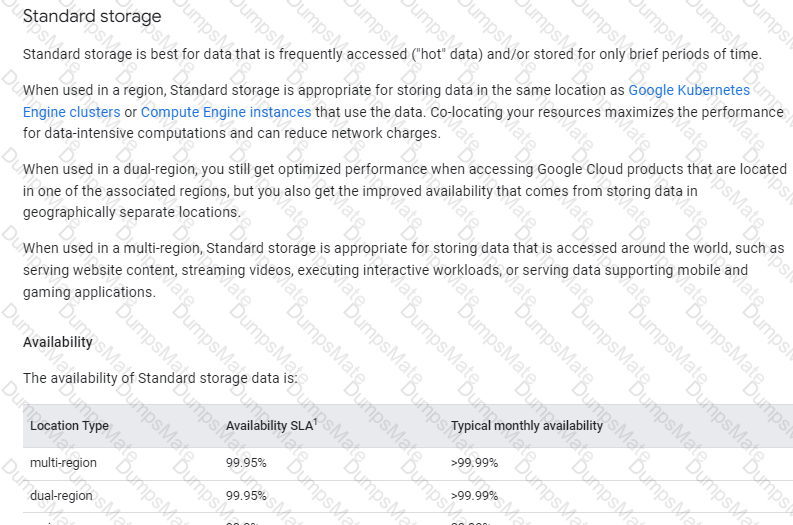The height and width of the screenshot is (525, 793).
Task: Click the Availability subheading
Action: (58, 342)
